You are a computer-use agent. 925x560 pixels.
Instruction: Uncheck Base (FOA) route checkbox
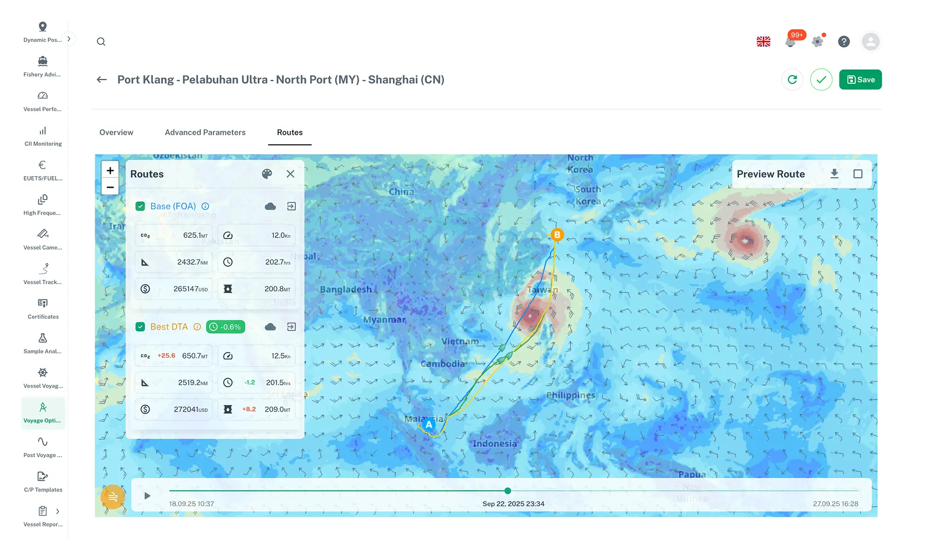(x=140, y=206)
